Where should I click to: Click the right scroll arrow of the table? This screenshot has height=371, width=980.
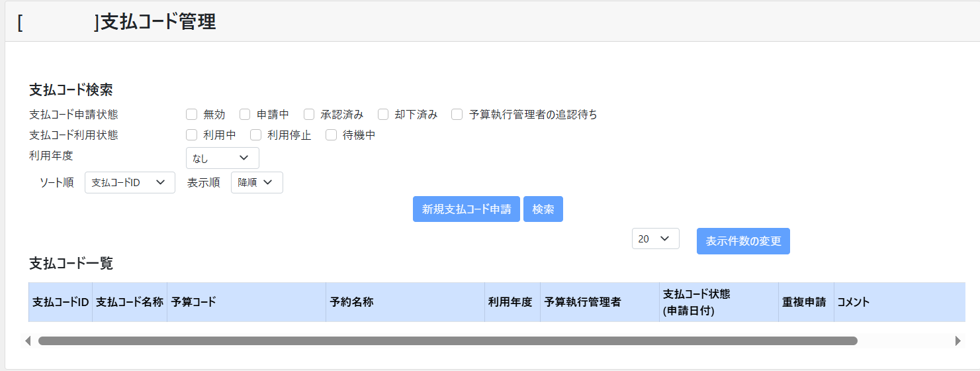point(958,341)
